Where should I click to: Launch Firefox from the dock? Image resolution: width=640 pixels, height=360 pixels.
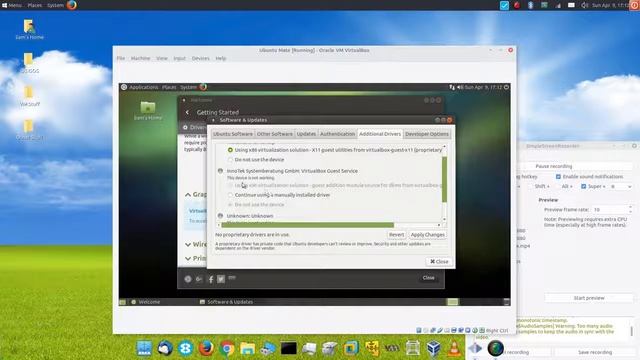click(206, 348)
